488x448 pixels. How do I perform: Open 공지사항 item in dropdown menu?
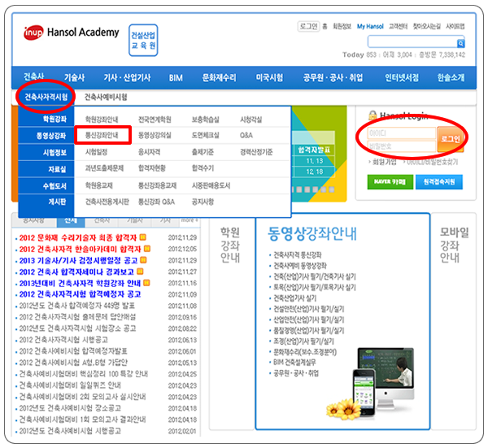coord(203,202)
